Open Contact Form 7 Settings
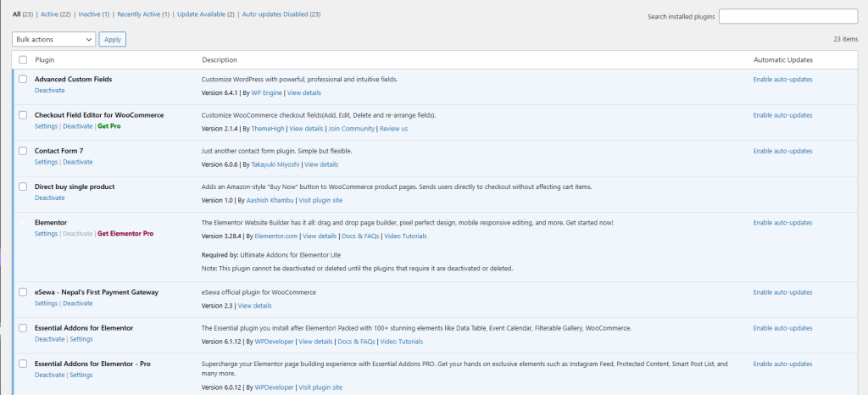Screen dimensions: 868x395 (46, 162)
